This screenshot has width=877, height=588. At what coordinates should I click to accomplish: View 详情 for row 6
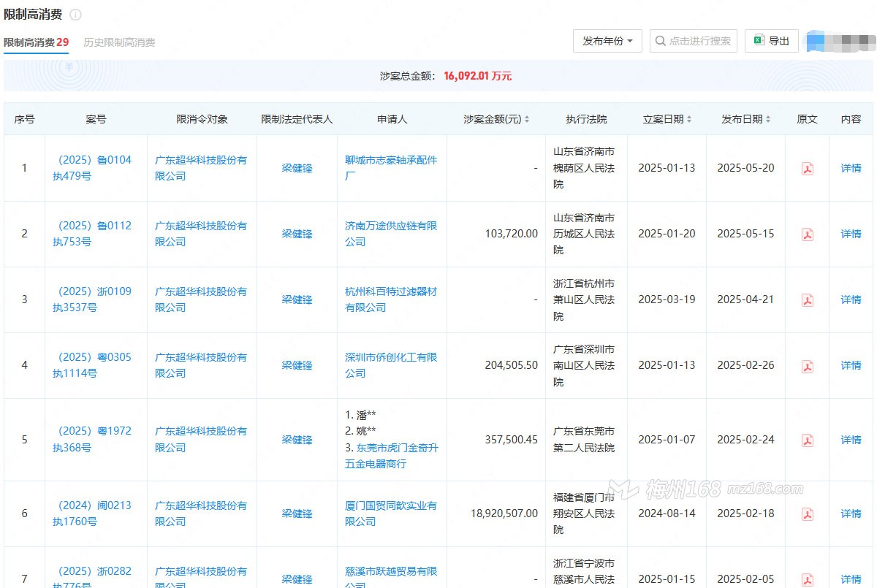coord(851,513)
